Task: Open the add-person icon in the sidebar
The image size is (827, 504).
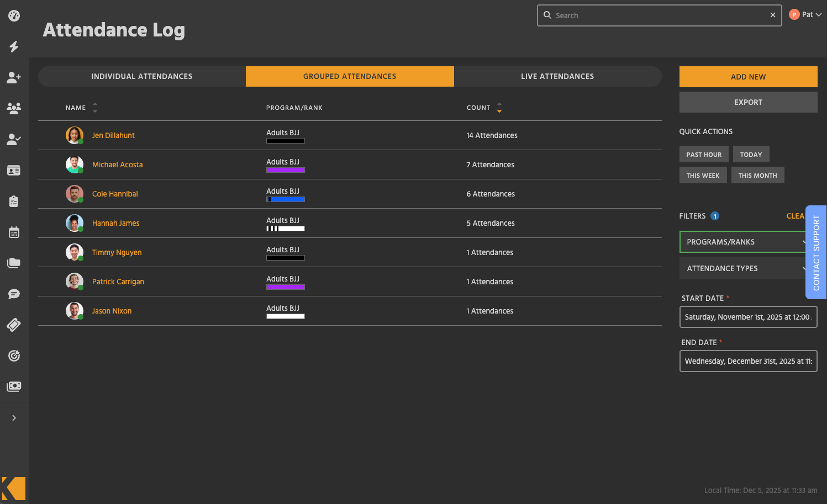Action: [14, 77]
